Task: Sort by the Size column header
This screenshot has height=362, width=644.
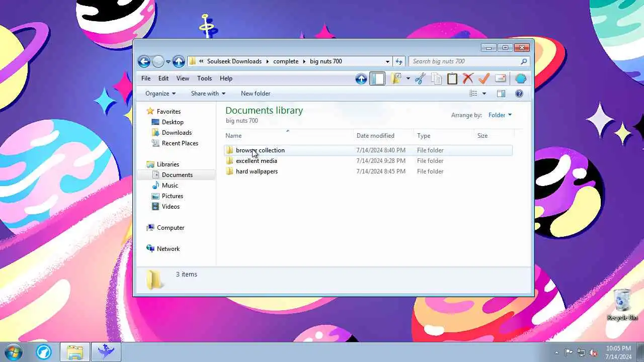Action: tap(495, 136)
